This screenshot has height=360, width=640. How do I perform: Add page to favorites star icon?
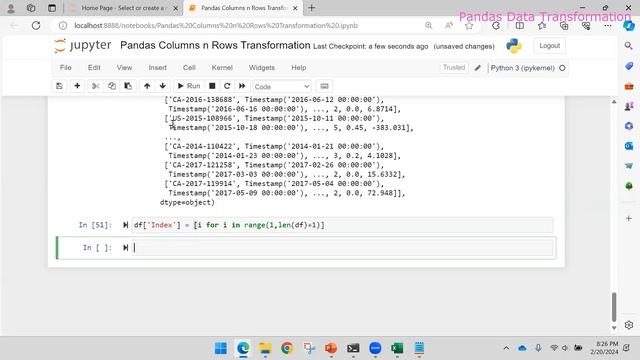click(469, 26)
